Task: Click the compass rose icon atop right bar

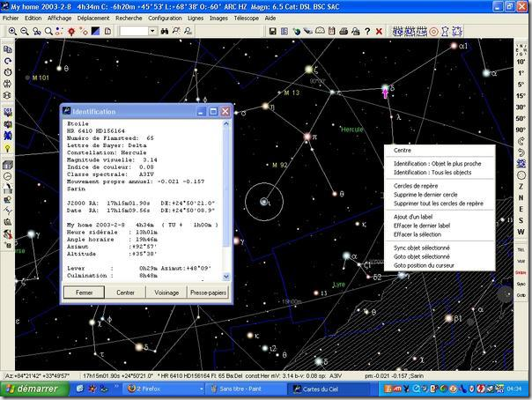Action: coord(521,49)
